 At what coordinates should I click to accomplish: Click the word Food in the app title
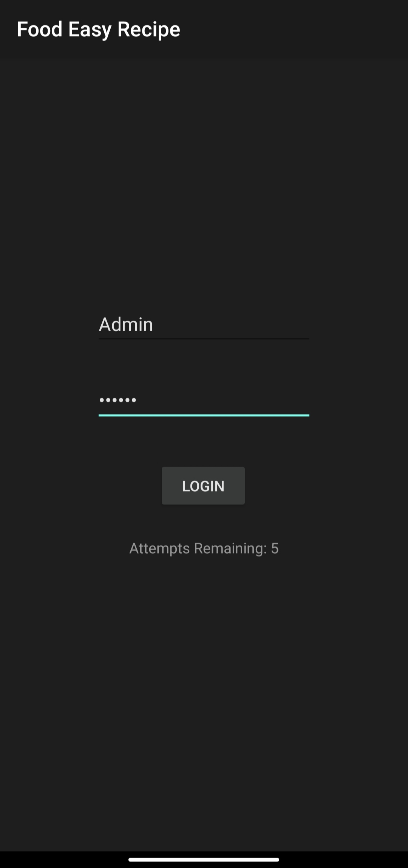[40, 30]
